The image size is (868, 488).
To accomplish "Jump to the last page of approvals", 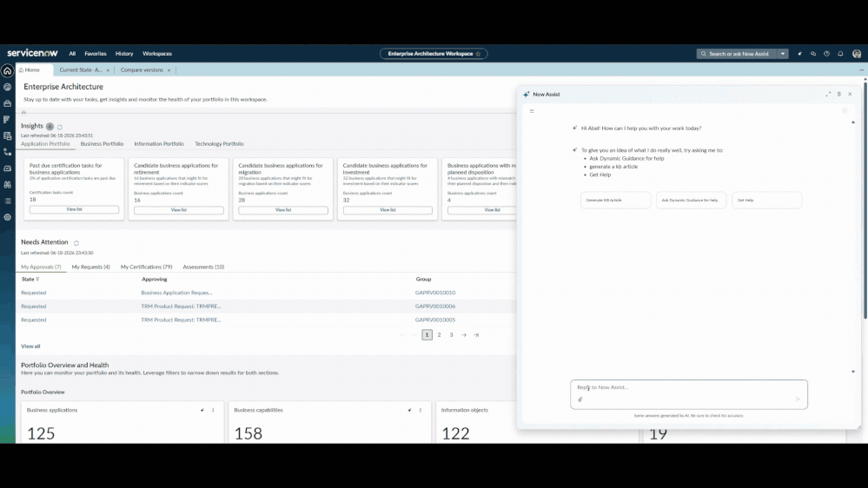I will tap(476, 334).
